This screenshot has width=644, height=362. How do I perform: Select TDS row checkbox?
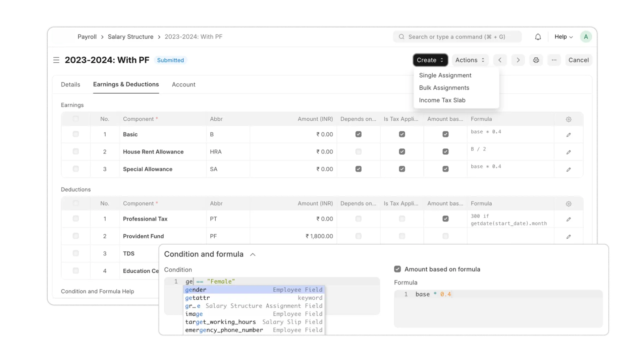tap(76, 253)
